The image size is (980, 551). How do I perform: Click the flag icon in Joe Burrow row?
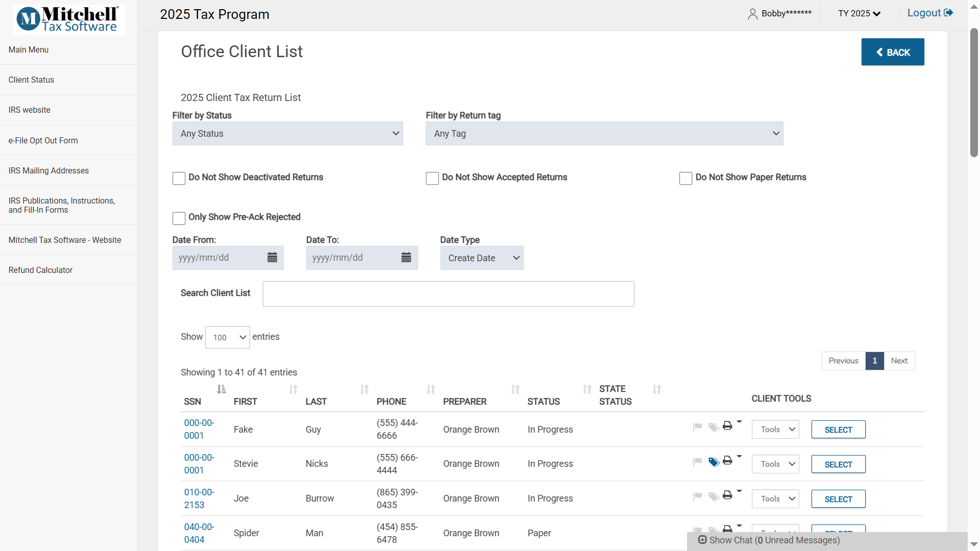tap(697, 496)
